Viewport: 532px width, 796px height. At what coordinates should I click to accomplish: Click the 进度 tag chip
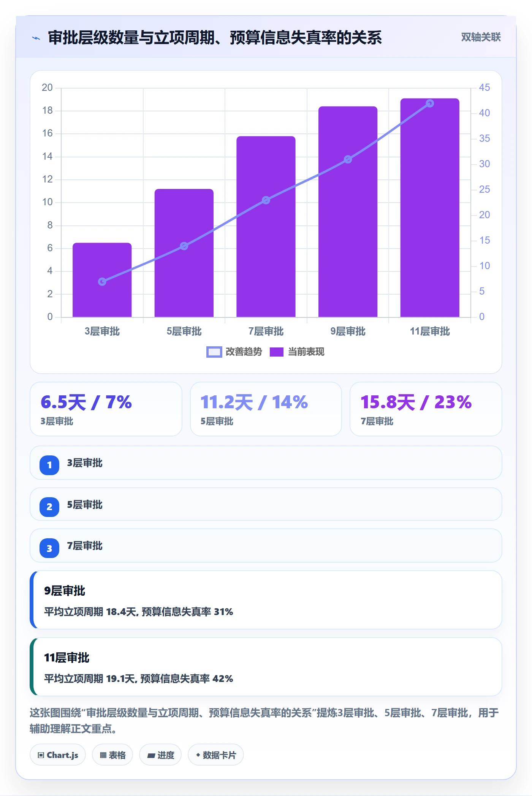click(160, 755)
